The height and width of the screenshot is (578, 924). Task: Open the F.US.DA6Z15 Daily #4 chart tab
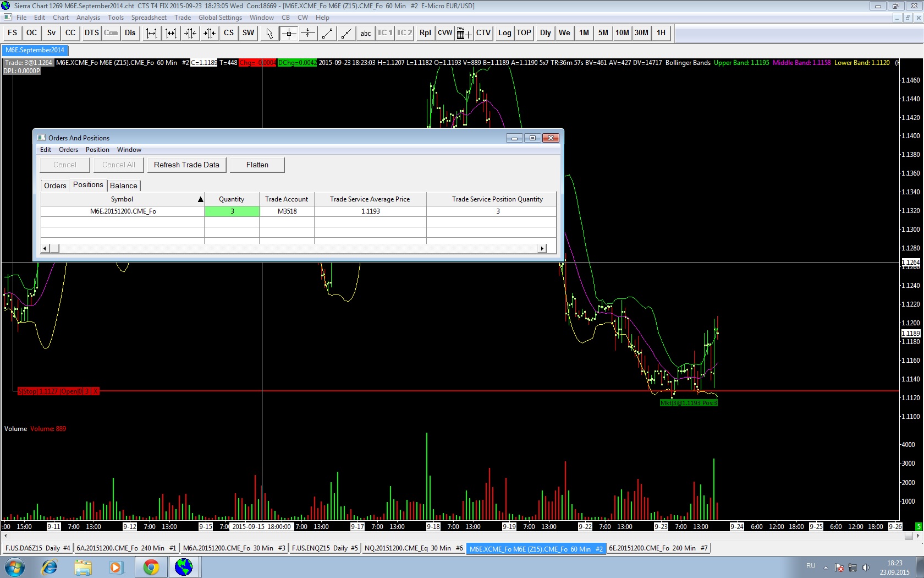click(x=37, y=548)
